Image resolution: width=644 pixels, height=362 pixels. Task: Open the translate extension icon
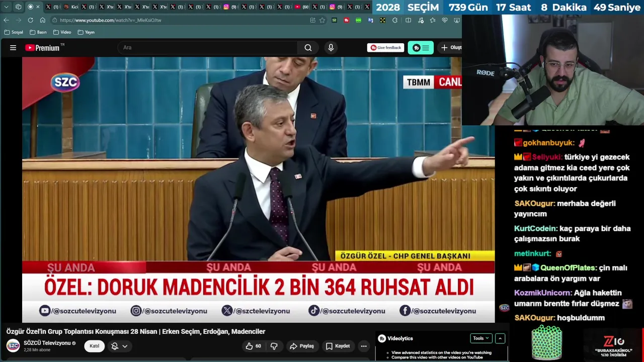pyautogui.click(x=371, y=20)
